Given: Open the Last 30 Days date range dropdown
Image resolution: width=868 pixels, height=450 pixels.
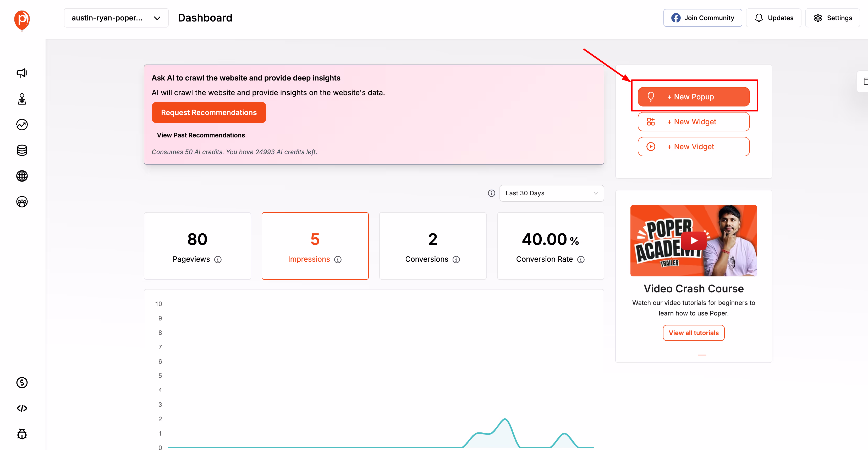Looking at the screenshot, I should coord(552,193).
